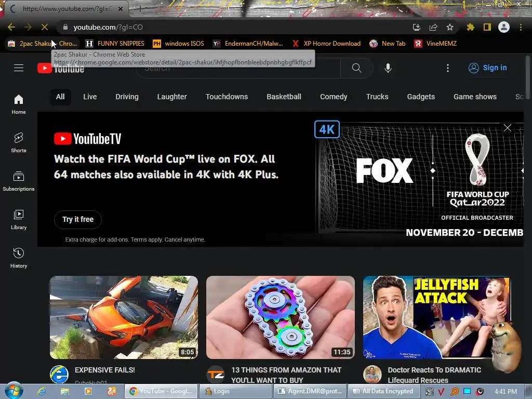Viewport: 532px width, 399px height.
Task: Open Windows Explorer folder in taskbar
Action: [64, 391]
